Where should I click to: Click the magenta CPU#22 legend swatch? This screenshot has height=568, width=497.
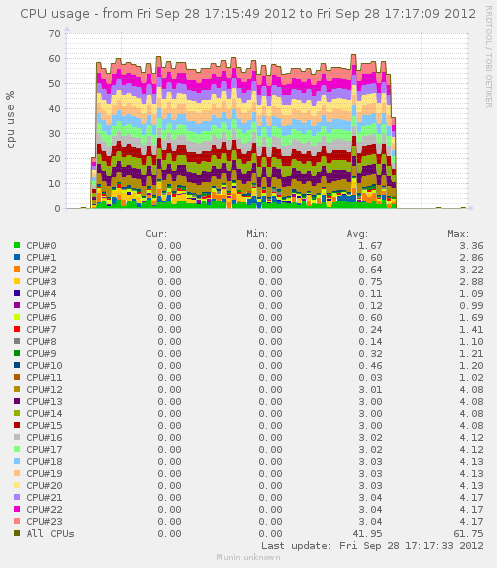pyautogui.click(x=17, y=509)
